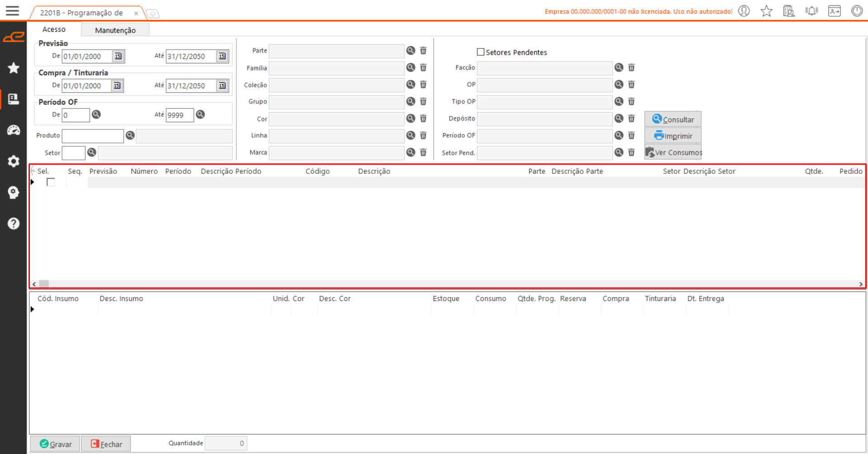Select the Acesso tab
This screenshot has height=454, width=868.
tap(54, 29)
